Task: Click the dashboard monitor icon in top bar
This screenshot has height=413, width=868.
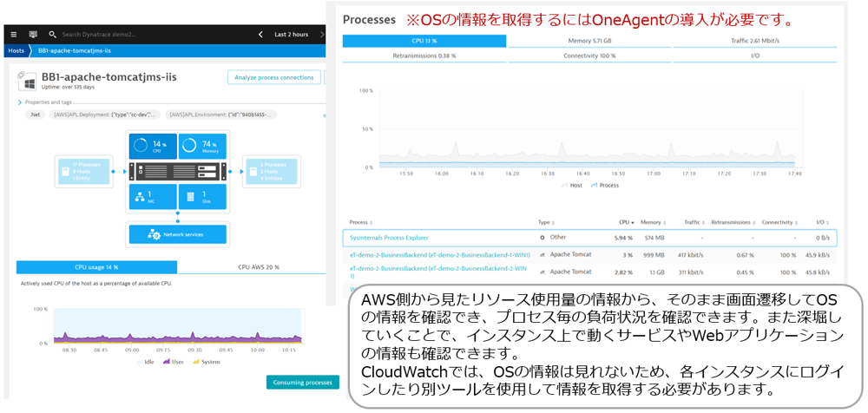Action: 33,35
